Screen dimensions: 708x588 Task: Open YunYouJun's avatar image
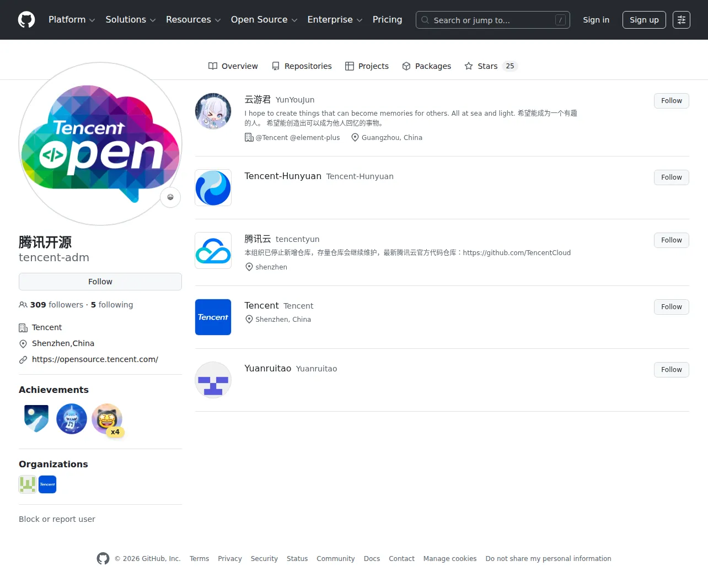(213, 111)
